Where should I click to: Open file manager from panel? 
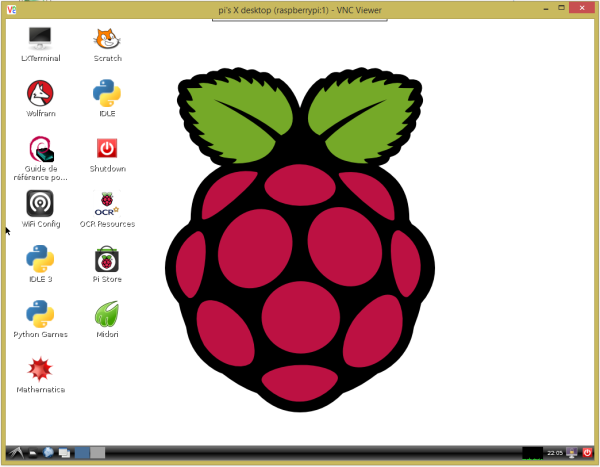[x=33, y=453]
